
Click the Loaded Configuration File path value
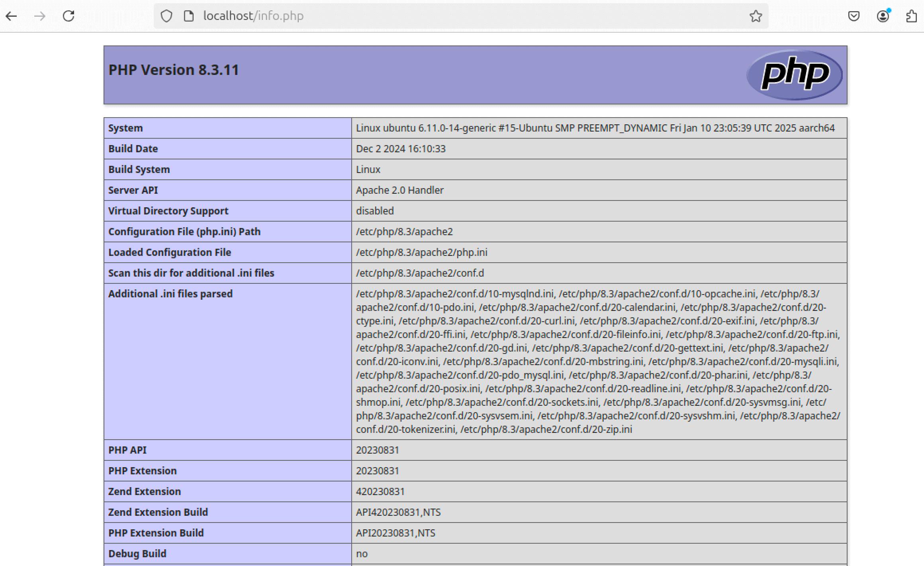tap(421, 252)
